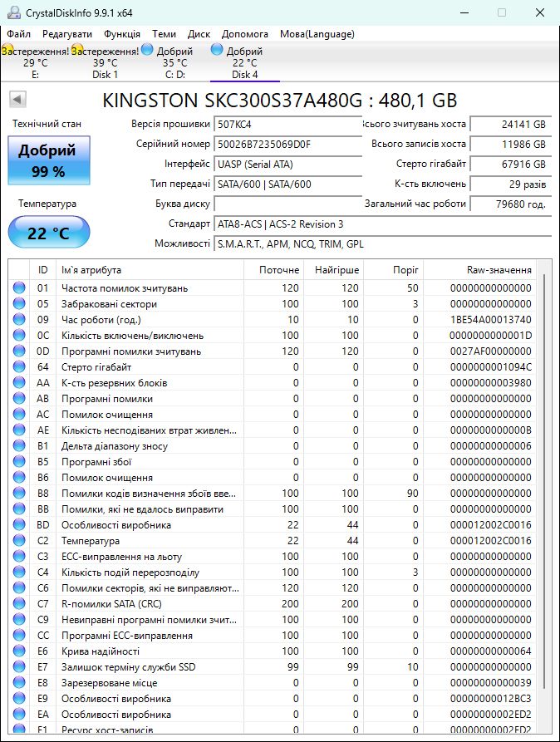
Task: Click status orb for attribute C4
Action: pos(19,572)
